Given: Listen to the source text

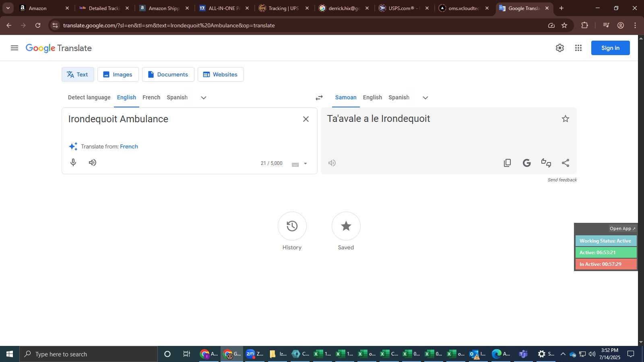Looking at the screenshot, I should tap(93, 162).
